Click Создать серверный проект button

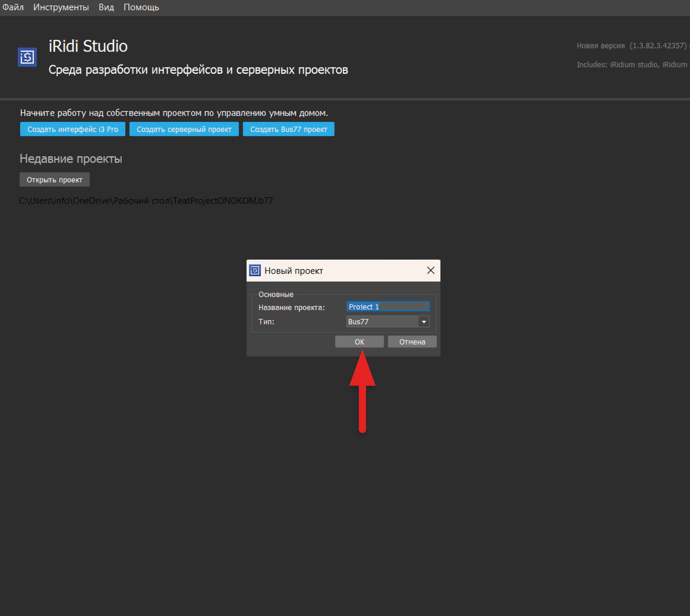tap(184, 129)
